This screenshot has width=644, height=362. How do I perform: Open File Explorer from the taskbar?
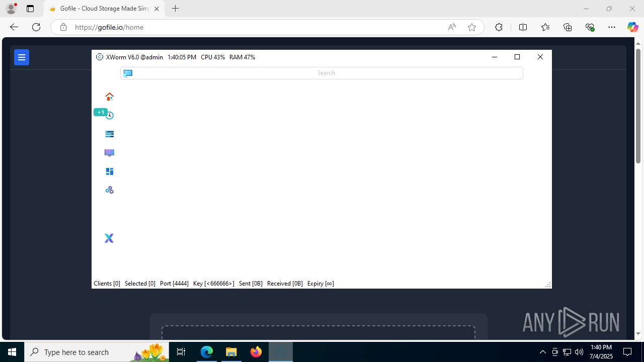[x=231, y=352]
